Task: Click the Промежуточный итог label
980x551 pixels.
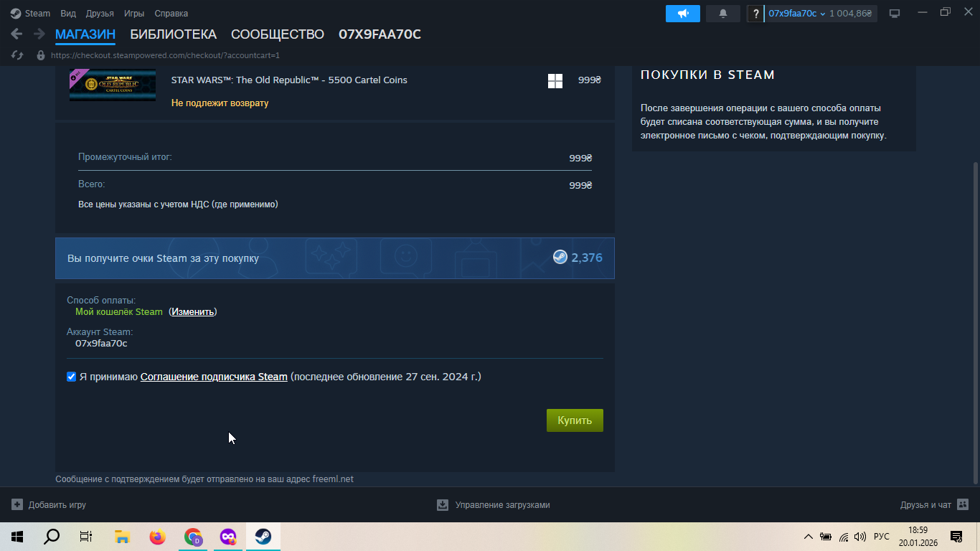Action: click(125, 156)
